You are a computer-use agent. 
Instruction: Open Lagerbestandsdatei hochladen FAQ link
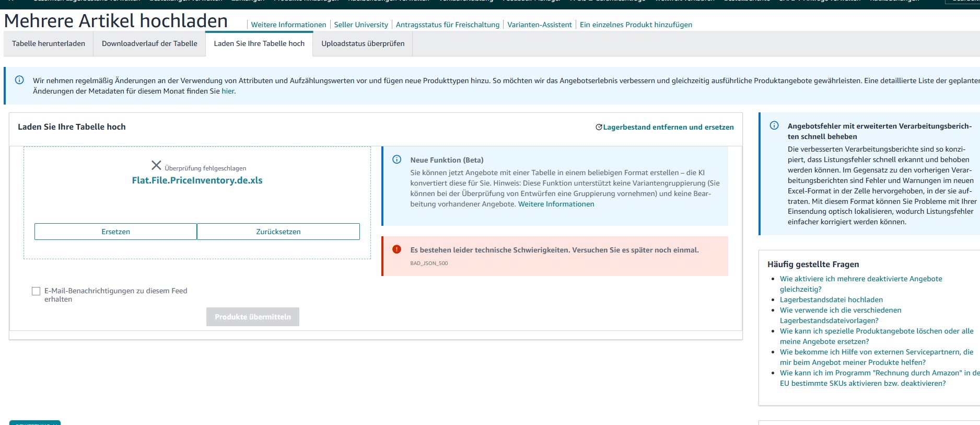point(831,300)
